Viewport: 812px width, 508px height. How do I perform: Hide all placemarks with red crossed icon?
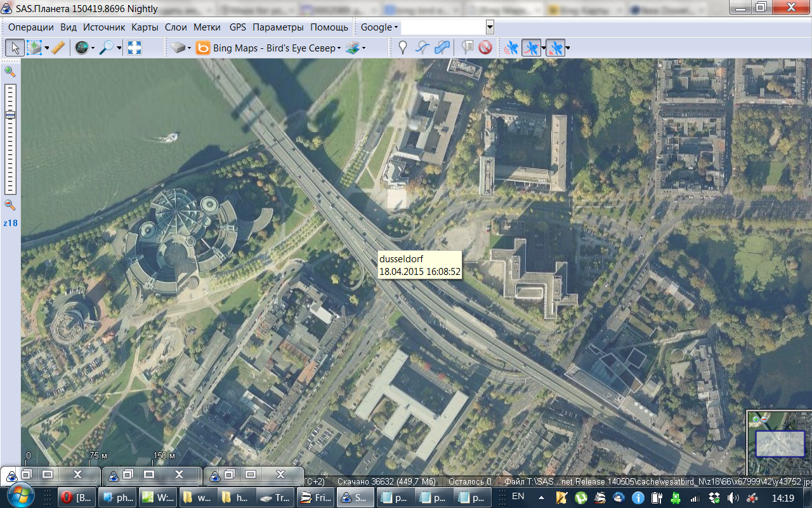click(485, 48)
